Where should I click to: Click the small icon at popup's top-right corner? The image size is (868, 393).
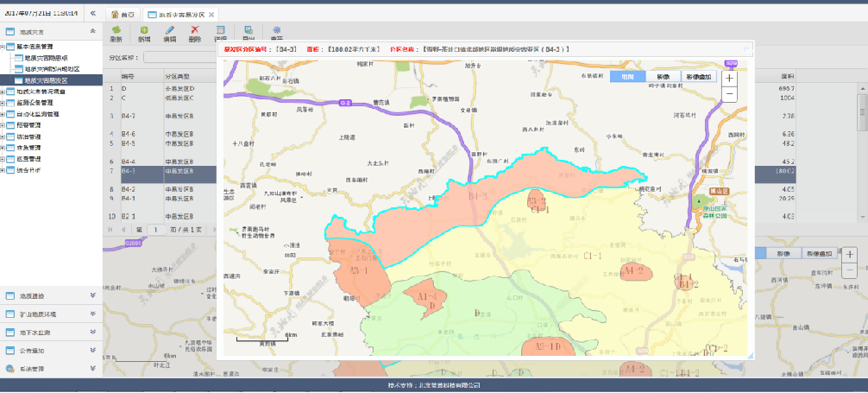pyautogui.click(x=745, y=49)
